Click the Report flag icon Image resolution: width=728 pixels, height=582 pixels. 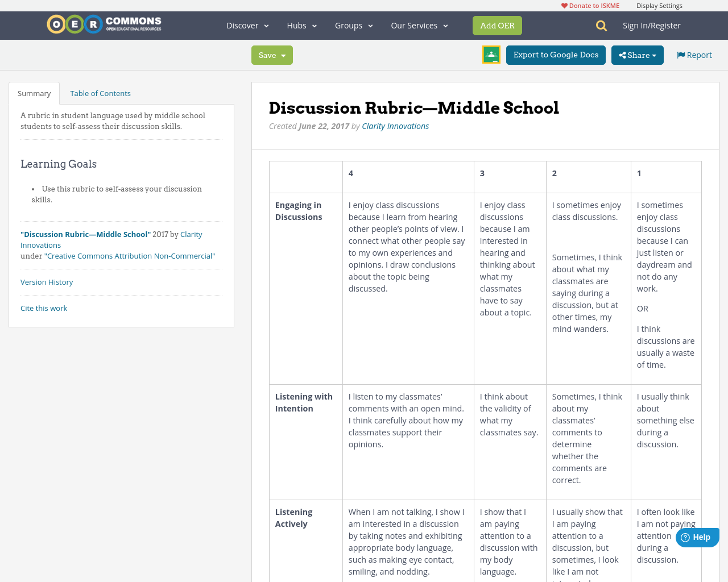(x=680, y=54)
